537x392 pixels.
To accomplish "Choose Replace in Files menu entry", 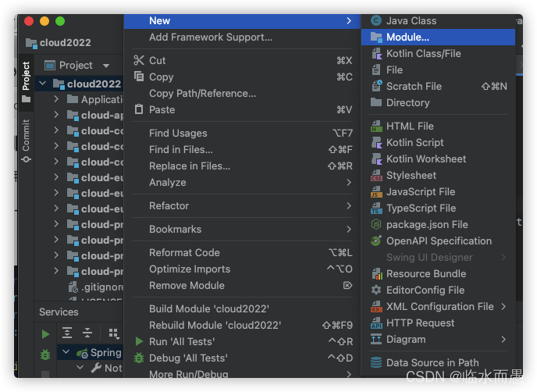I will click(242, 166).
